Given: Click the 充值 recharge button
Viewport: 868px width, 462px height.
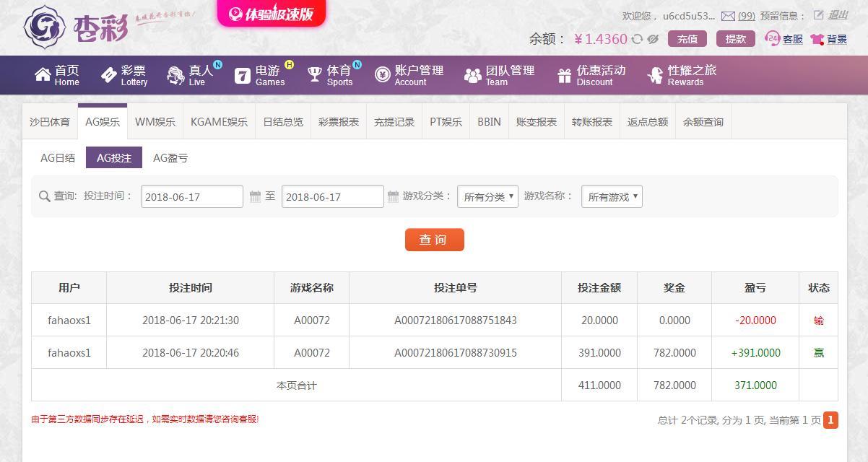Looking at the screenshot, I should click(687, 39).
